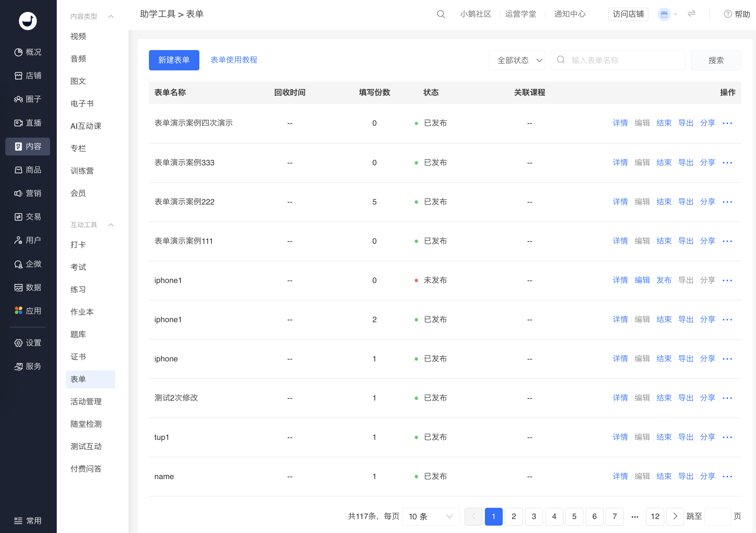Open the 数据 data sidebar item
The width and height of the screenshot is (756, 533).
[28, 288]
